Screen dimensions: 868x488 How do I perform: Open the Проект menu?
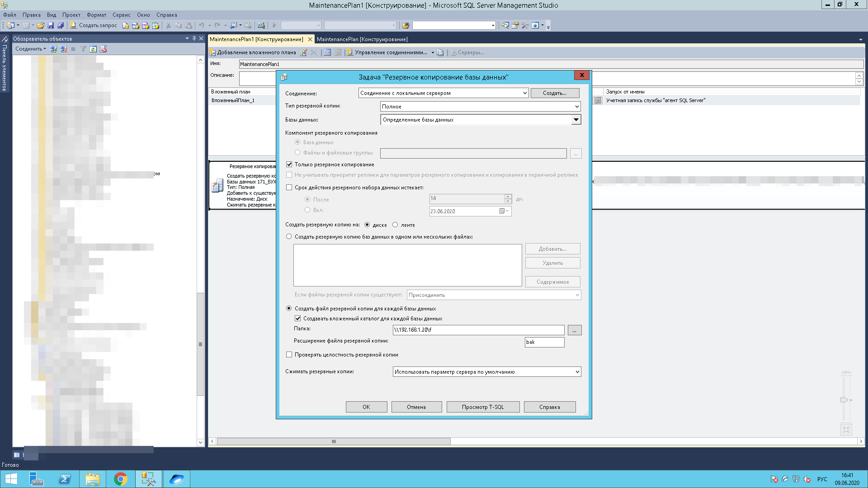coord(71,15)
